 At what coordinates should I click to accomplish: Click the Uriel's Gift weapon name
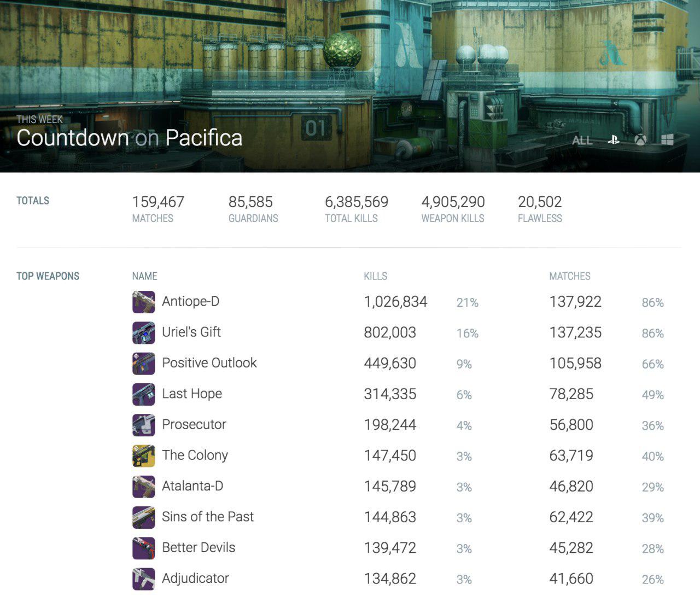191,332
